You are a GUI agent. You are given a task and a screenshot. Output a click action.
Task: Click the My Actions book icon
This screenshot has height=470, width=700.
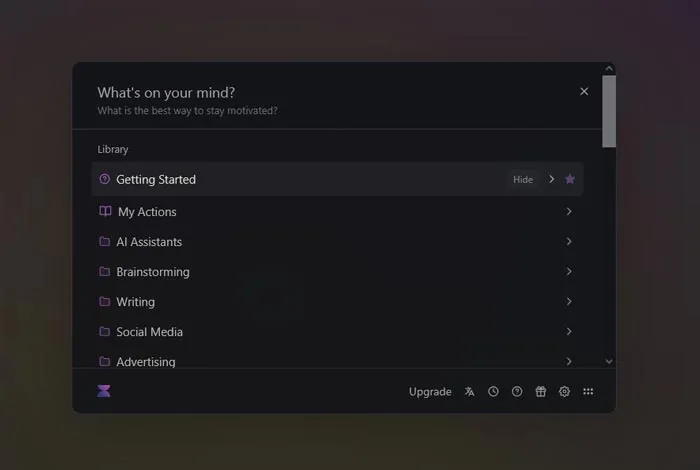click(x=105, y=212)
